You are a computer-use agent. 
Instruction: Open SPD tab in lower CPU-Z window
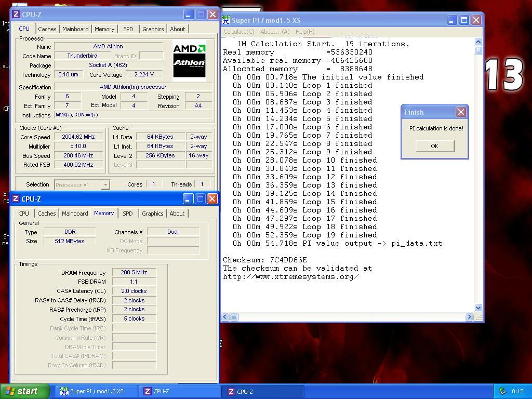point(128,214)
